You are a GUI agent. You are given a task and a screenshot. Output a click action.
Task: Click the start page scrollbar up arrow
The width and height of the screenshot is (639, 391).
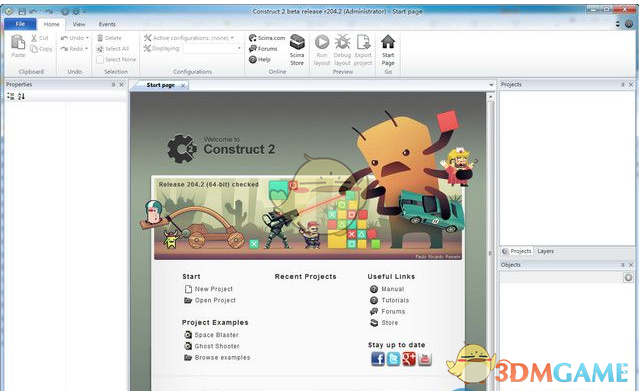point(491,97)
